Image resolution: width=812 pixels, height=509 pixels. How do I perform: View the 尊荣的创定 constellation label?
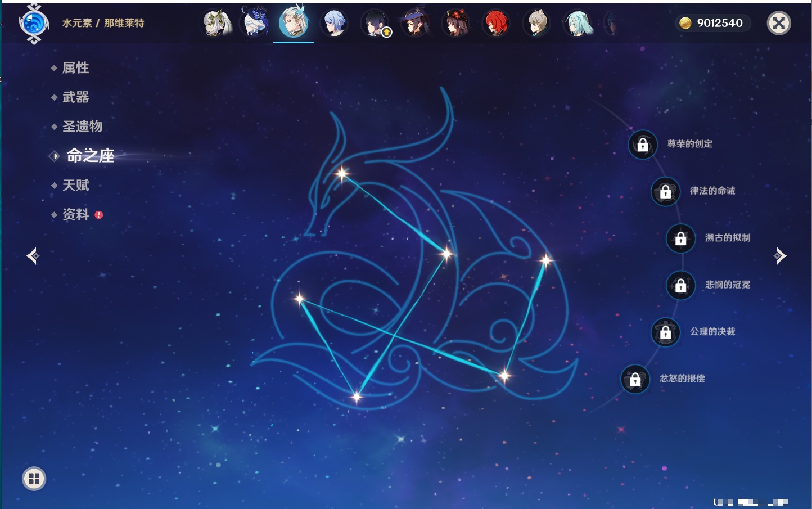pyautogui.click(x=690, y=144)
